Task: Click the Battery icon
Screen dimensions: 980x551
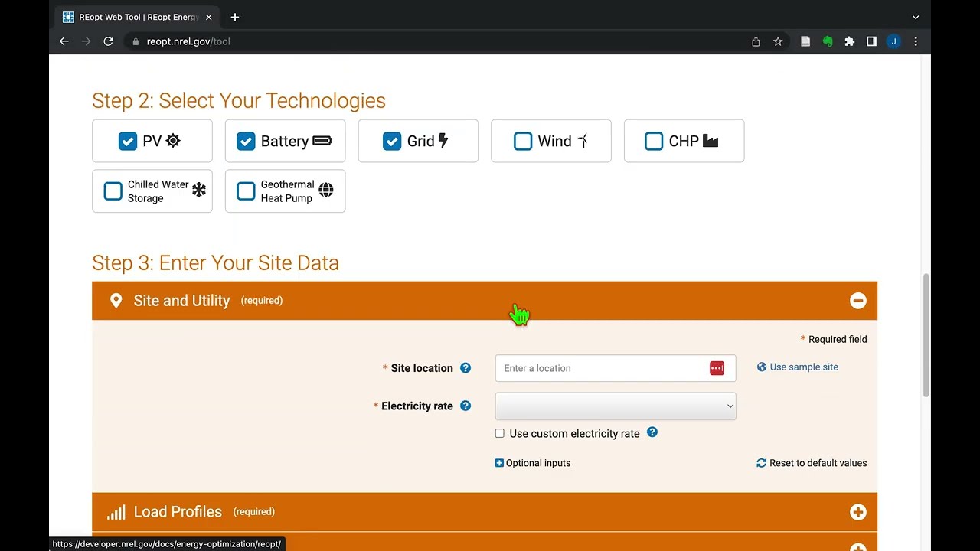Action: 322,141
